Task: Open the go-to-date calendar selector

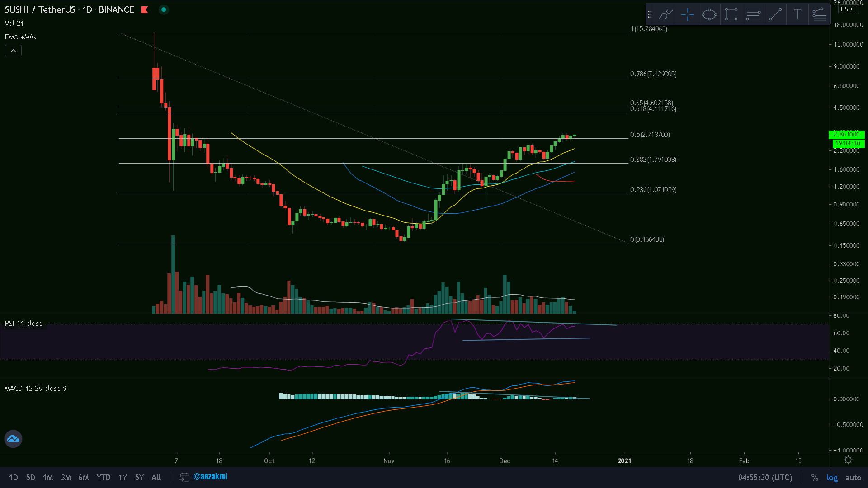Action: (x=184, y=477)
